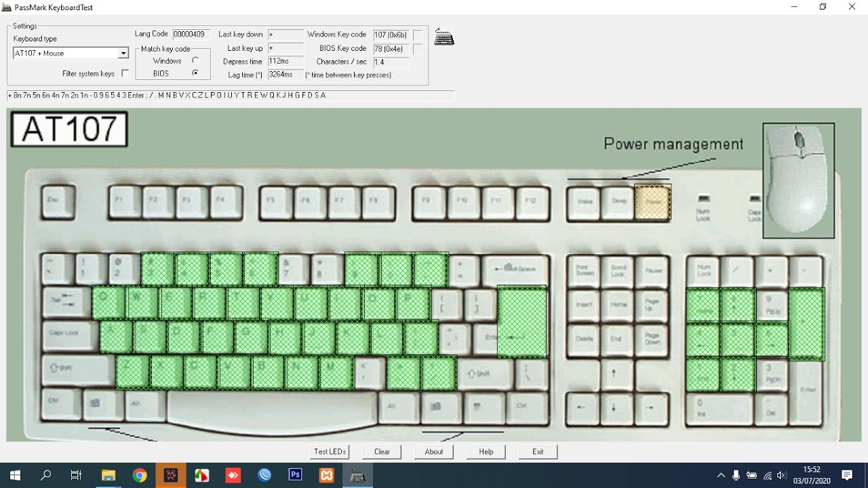Tick the Filter system keys checkbox
Image resolution: width=868 pixels, height=488 pixels.
click(125, 73)
